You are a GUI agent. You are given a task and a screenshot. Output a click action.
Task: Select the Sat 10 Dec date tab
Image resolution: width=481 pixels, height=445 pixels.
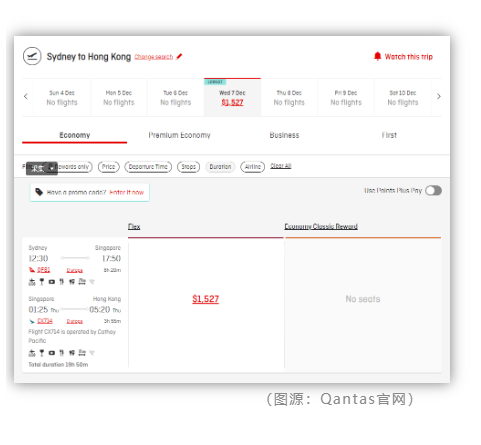click(x=403, y=97)
